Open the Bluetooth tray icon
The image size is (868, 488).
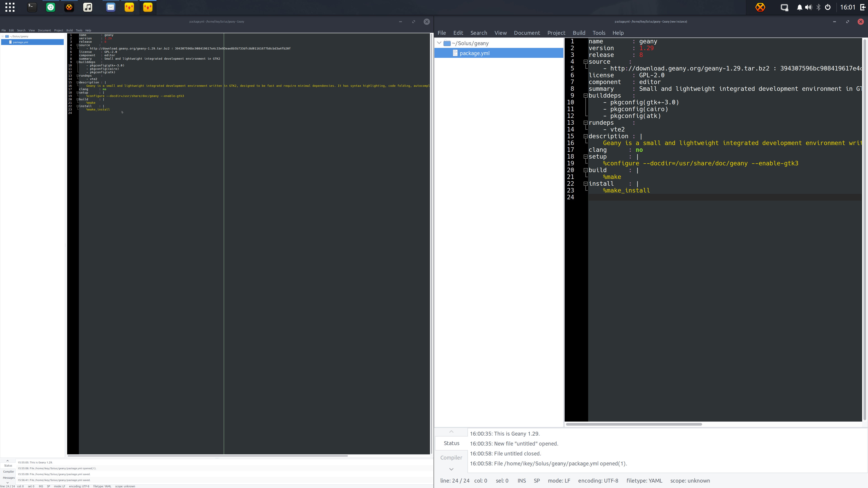pyautogui.click(x=818, y=7)
